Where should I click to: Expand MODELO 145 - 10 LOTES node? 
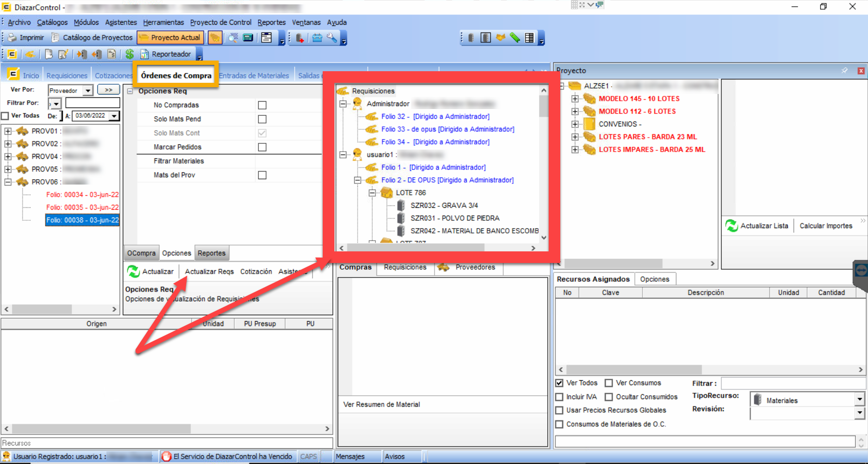pyautogui.click(x=575, y=99)
